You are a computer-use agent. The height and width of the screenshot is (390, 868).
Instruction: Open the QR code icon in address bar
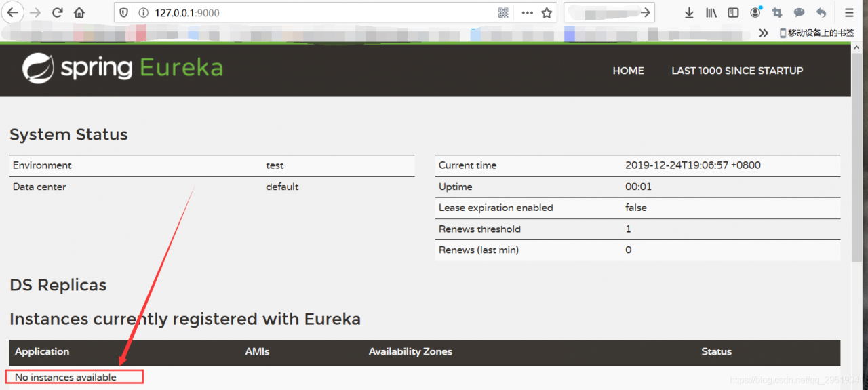point(503,13)
